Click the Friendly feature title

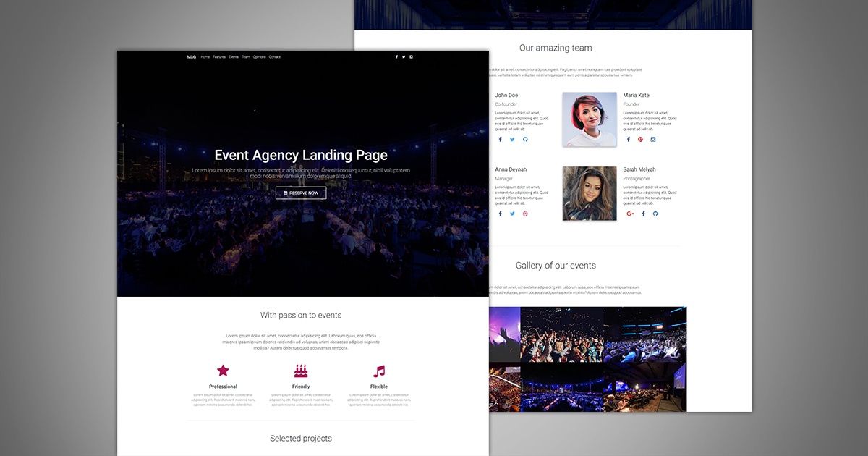301,387
